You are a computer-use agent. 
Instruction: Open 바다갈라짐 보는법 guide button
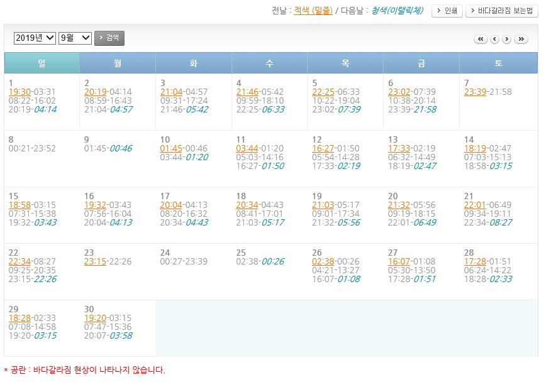[502, 11]
